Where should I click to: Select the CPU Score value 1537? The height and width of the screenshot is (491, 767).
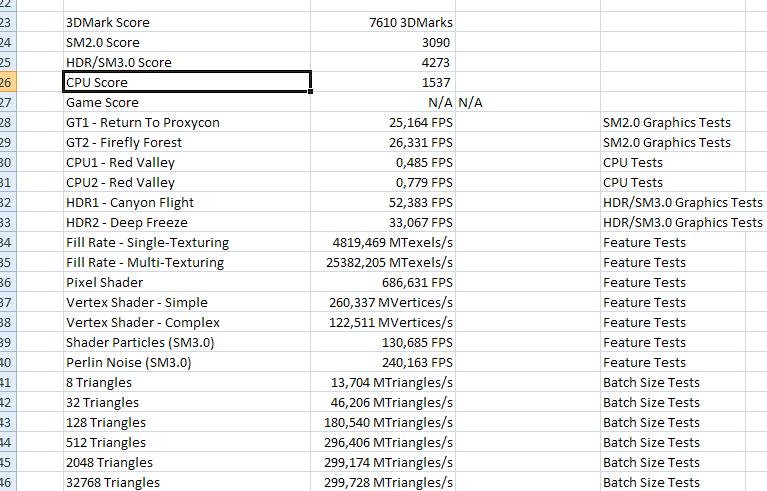point(383,83)
